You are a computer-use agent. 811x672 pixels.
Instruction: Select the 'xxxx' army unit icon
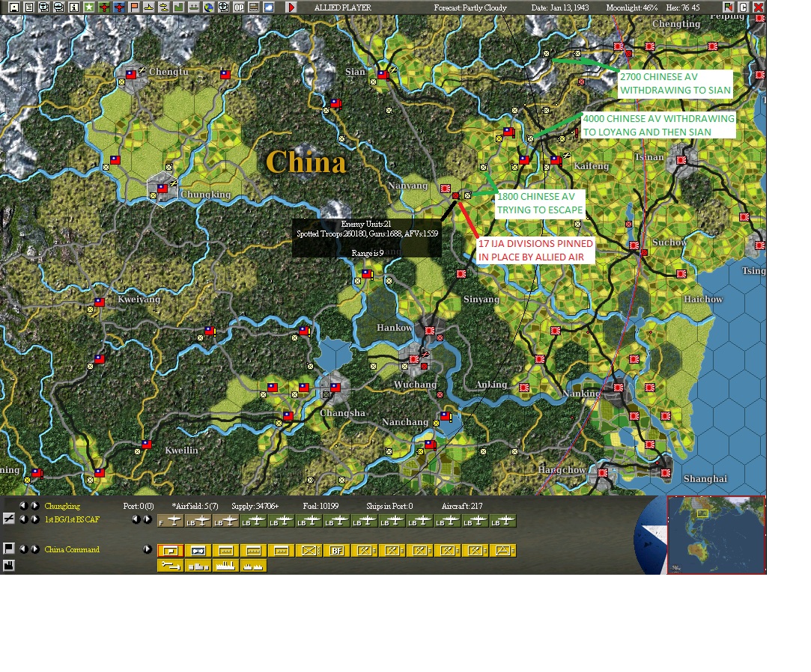click(253, 551)
